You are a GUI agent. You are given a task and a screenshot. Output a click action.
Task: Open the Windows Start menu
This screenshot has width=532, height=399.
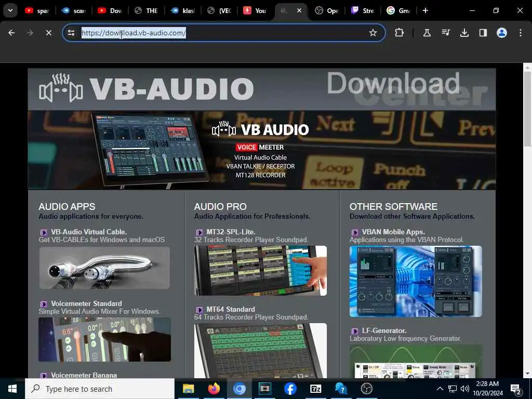click(x=12, y=389)
